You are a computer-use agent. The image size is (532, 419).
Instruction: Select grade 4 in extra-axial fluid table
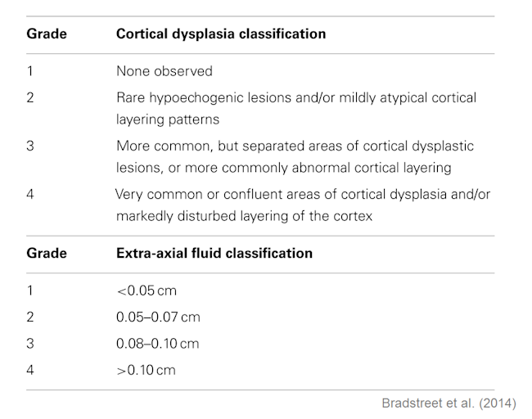tap(30, 370)
